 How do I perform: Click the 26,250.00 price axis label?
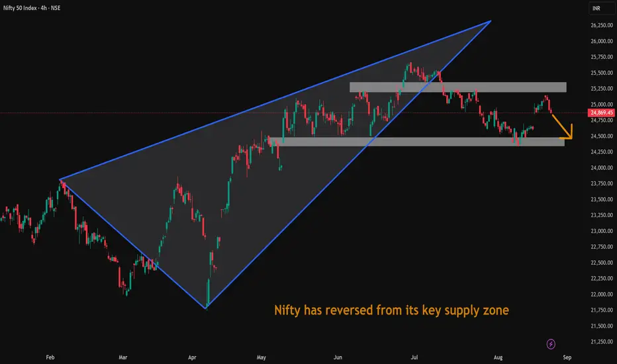pyautogui.click(x=602, y=25)
